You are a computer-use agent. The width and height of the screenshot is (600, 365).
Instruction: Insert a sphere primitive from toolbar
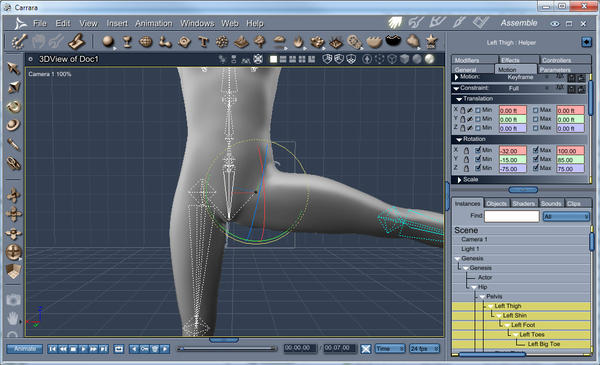(x=108, y=41)
